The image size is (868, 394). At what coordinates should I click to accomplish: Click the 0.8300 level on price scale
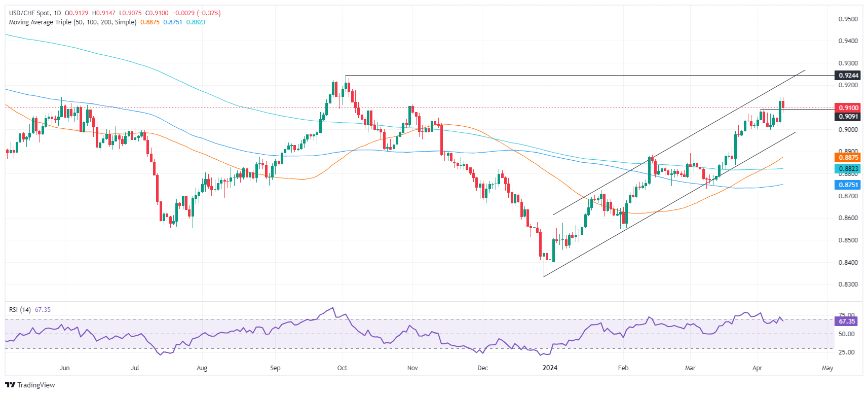[x=848, y=284]
